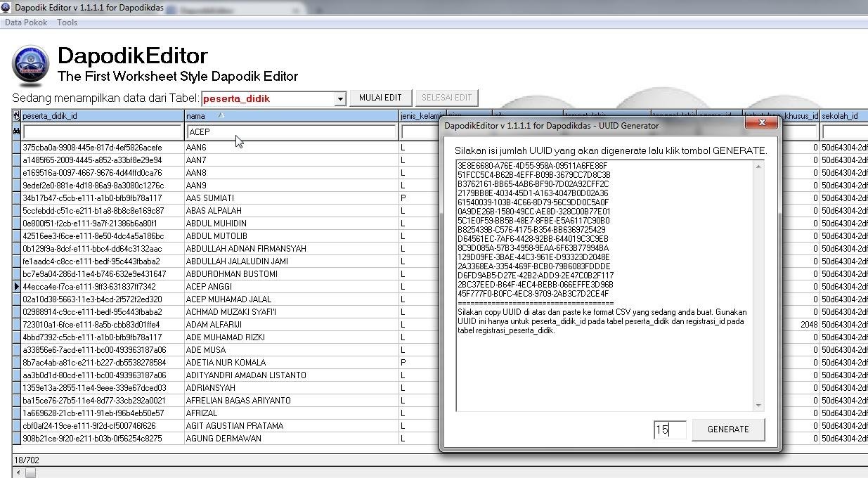Select the ACHMAD MUZAKI SYAFI'I cell
The height and width of the screenshot is (478, 868).
tap(292, 312)
